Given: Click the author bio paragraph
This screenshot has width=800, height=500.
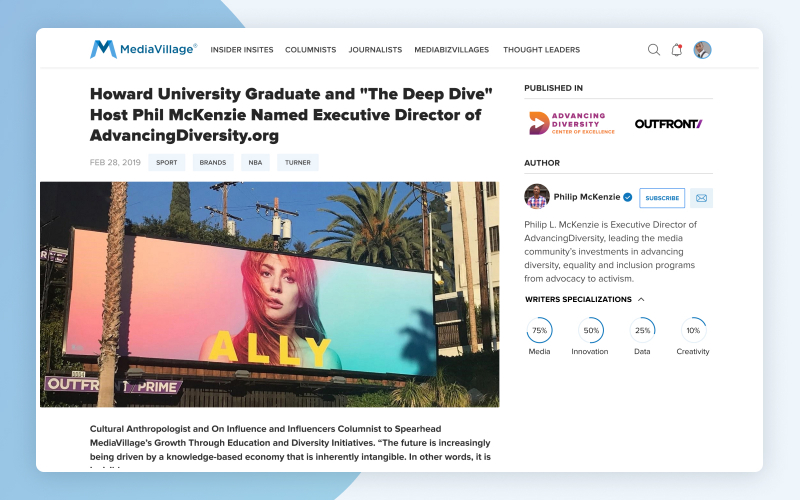Looking at the screenshot, I should [x=611, y=252].
